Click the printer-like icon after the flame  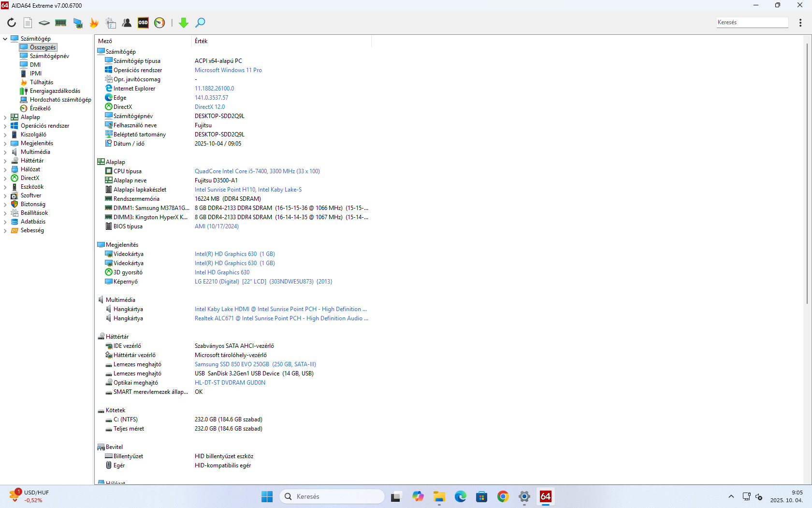[x=111, y=23]
